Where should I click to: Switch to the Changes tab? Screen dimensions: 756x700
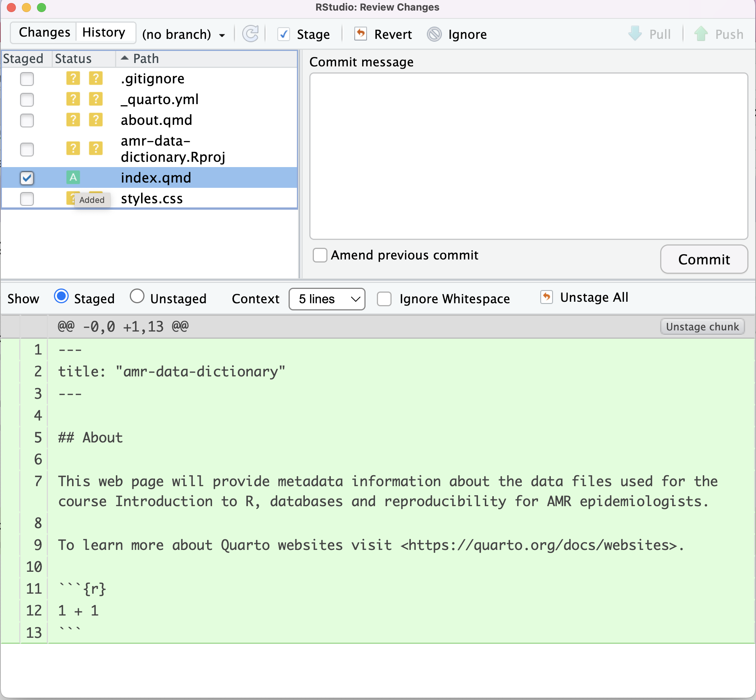pos(45,32)
